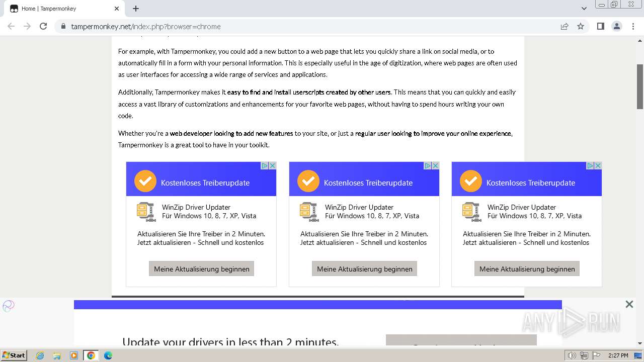
Task: Click WinZip Driver Updater text in third ad
Action: point(522,207)
